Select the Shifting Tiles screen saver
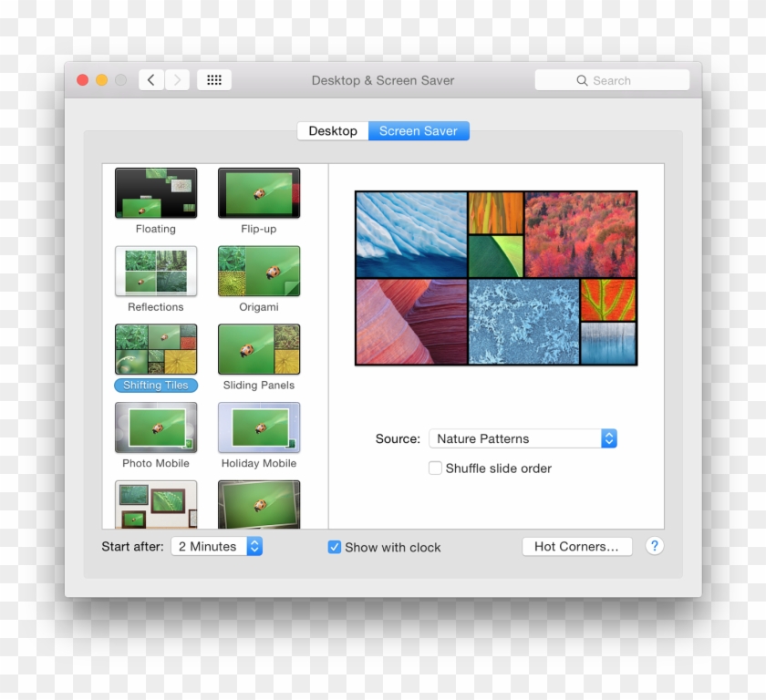766x700 pixels. [x=155, y=349]
